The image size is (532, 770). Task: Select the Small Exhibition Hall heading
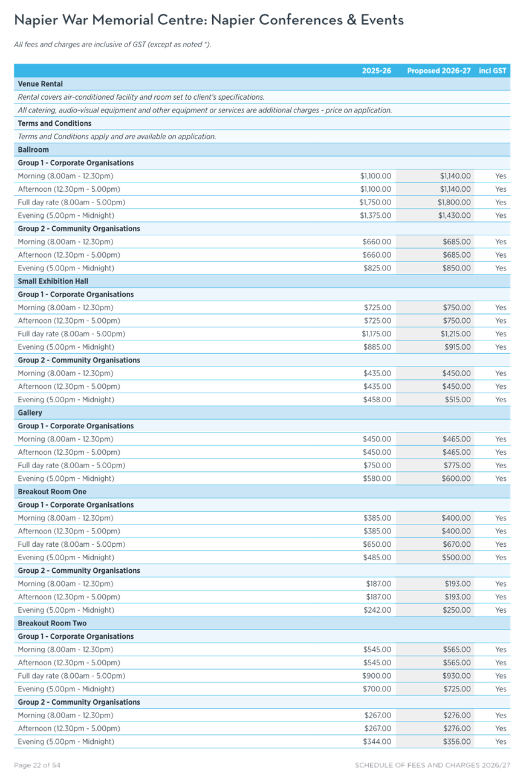pyautogui.click(x=54, y=281)
